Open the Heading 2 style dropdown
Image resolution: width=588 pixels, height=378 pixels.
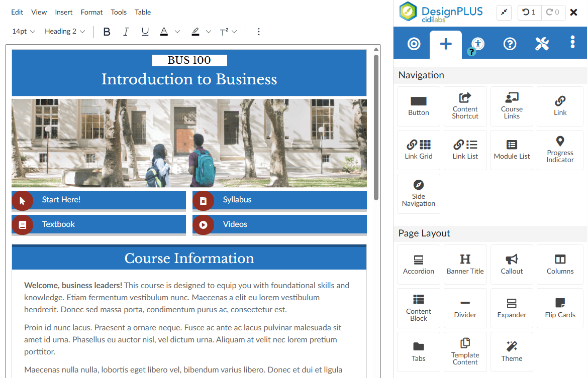click(x=64, y=31)
